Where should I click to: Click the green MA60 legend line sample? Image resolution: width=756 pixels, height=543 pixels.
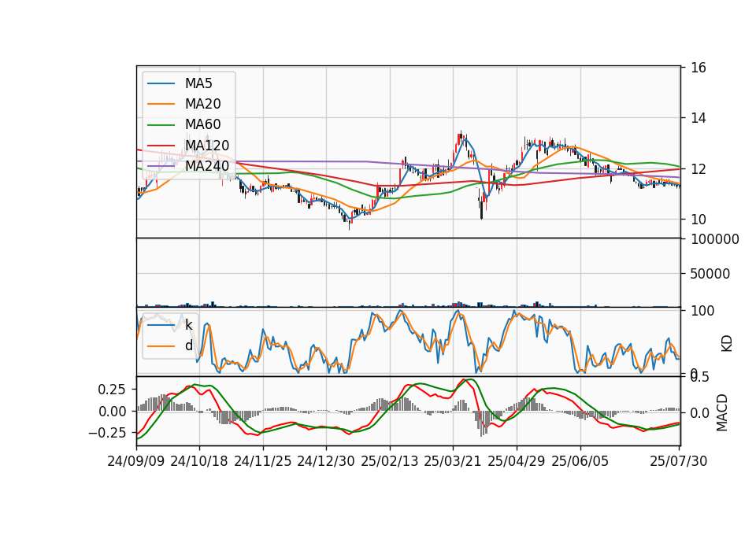161,125
